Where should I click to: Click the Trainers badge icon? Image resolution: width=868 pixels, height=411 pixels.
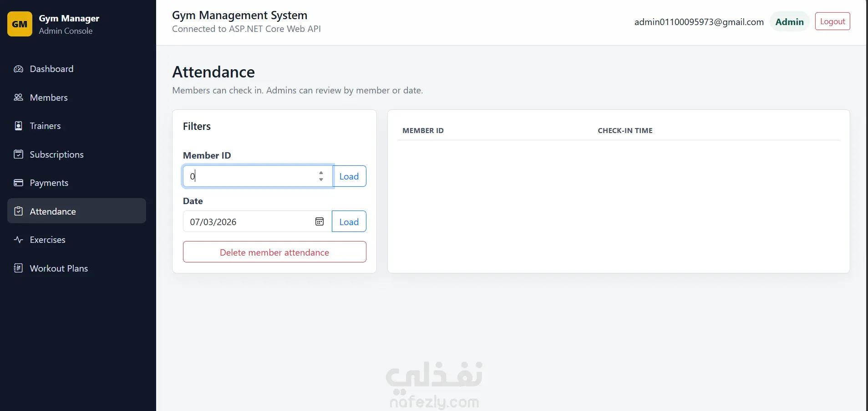(x=18, y=126)
